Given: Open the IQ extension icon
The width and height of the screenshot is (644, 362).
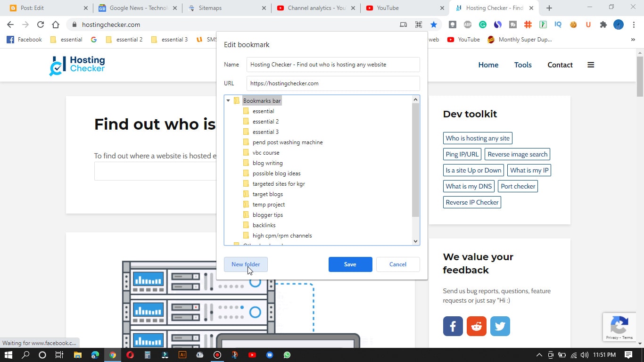Looking at the screenshot, I should click(558, 25).
